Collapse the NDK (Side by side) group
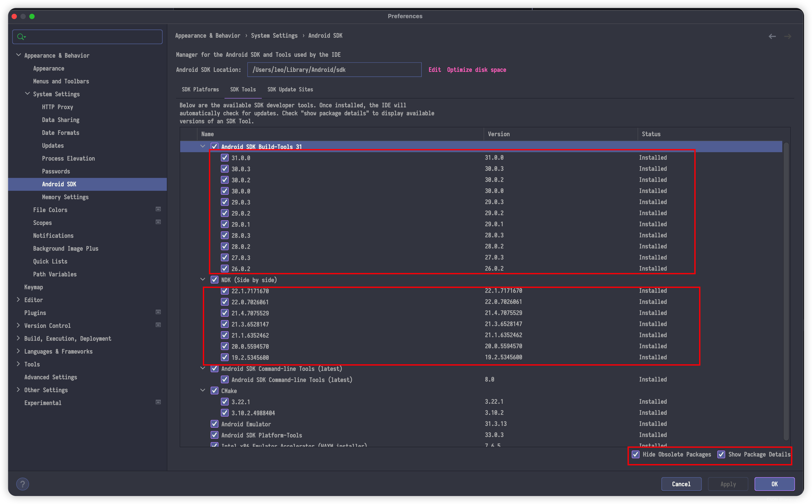812x504 pixels. pos(203,279)
